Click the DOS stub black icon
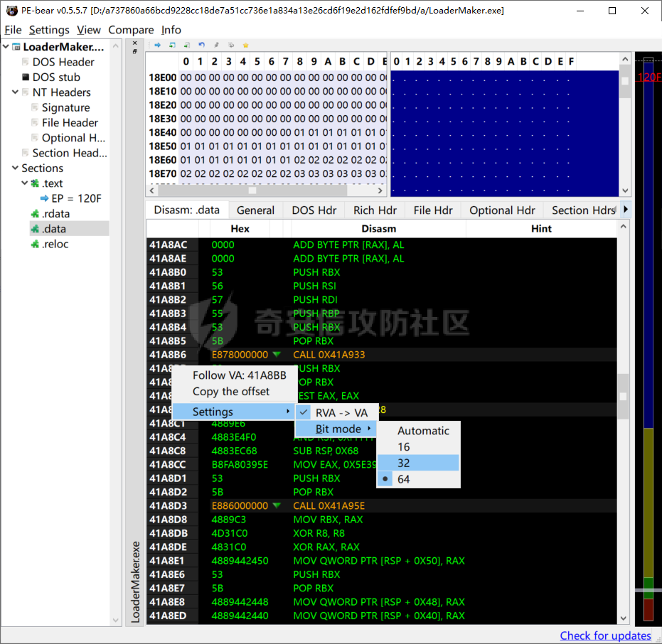662x644 pixels. 26,77
